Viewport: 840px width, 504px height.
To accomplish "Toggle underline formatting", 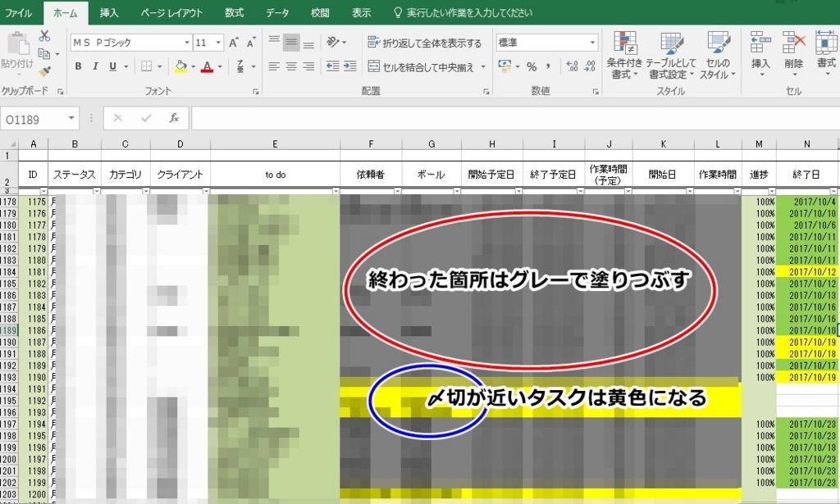I will click(x=112, y=66).
